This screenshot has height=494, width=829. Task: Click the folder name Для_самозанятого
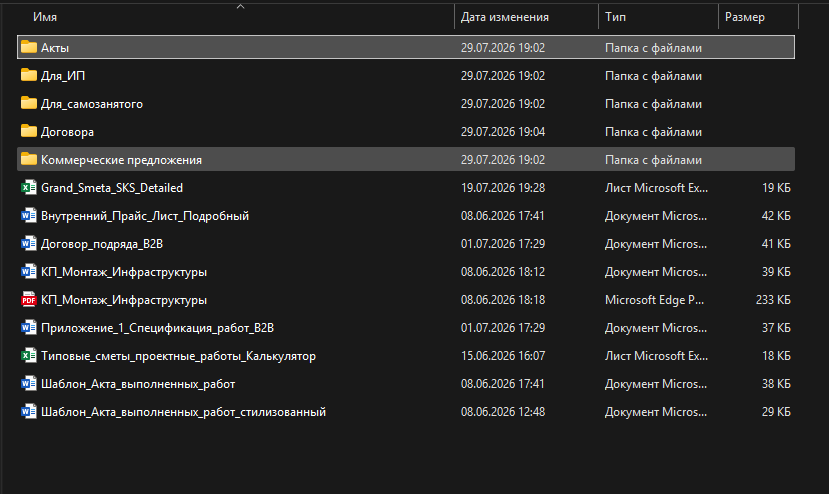[92, 104]
